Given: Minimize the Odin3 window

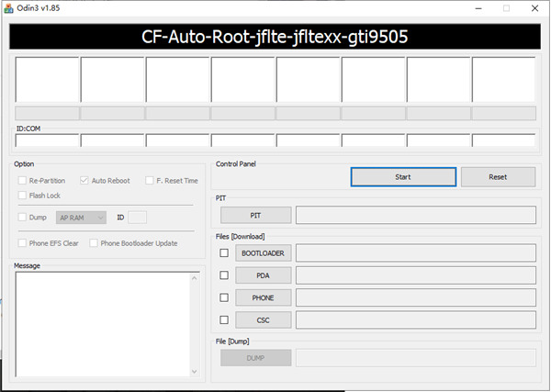Looking at the screenshot, I should [x=478, y=8].
